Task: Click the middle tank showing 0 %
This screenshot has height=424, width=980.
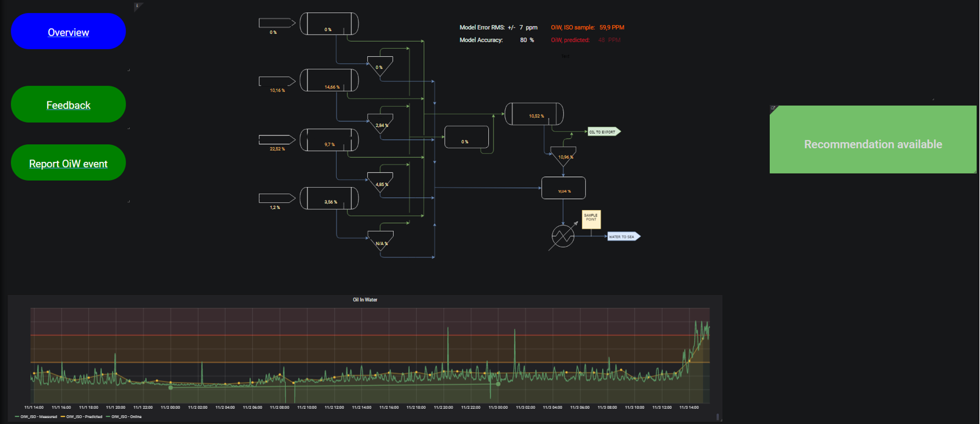Action: pyautogui.click(x=467, y=137)
